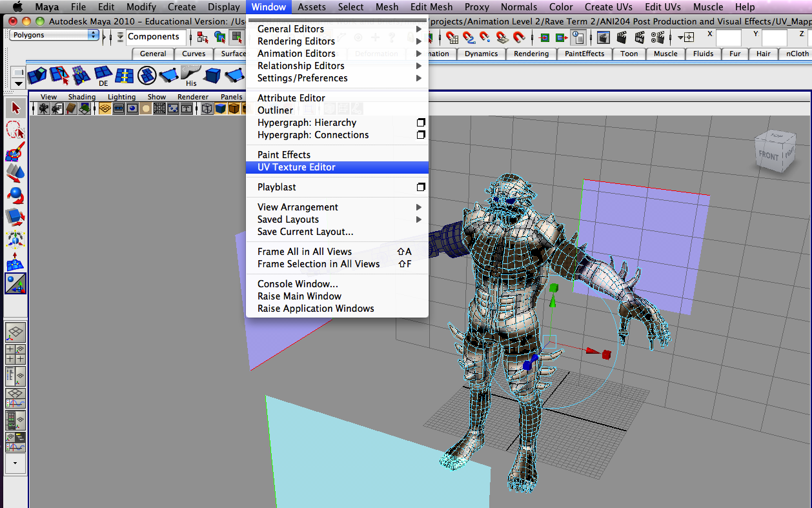Image resolution: width=812 pixels, height=508 pixels.
Task: Open the Components selection mask dropdown
Action: 155,37
